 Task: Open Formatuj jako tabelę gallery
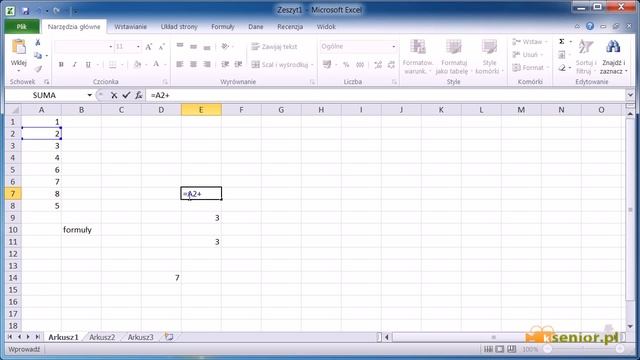click(x=453, y=56)
